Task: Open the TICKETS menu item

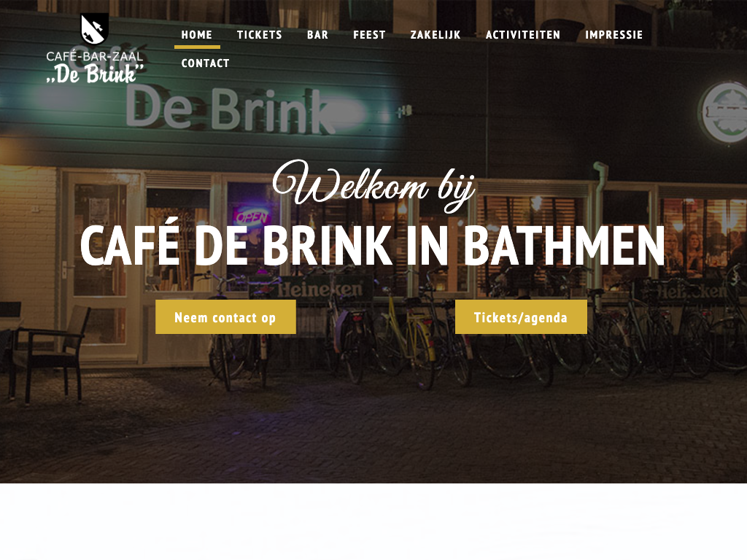Action: 260,35
